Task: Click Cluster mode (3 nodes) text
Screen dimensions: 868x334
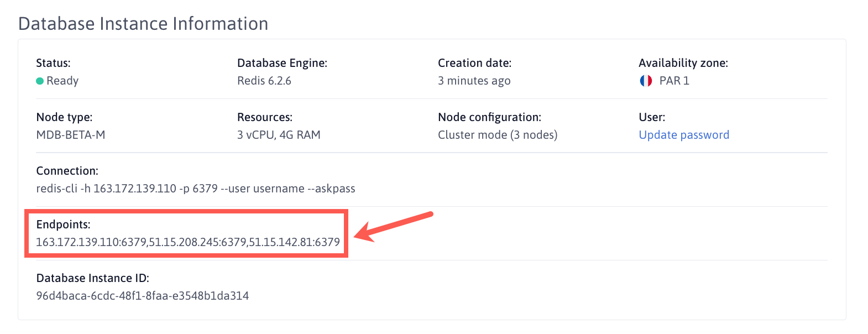Action: click(x=498, y=135)
